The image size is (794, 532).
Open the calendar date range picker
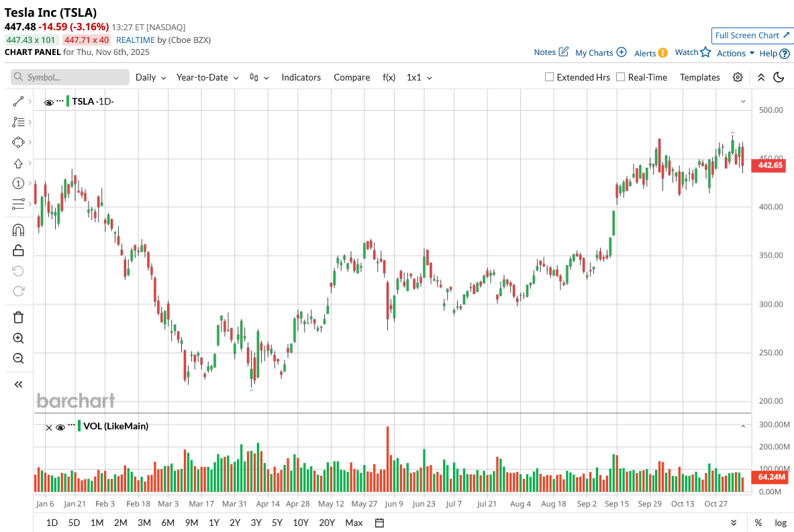pos(379,523)
